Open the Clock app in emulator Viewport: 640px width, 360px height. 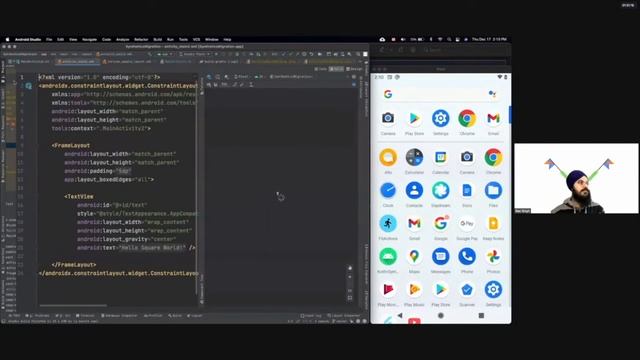point(388,190)
